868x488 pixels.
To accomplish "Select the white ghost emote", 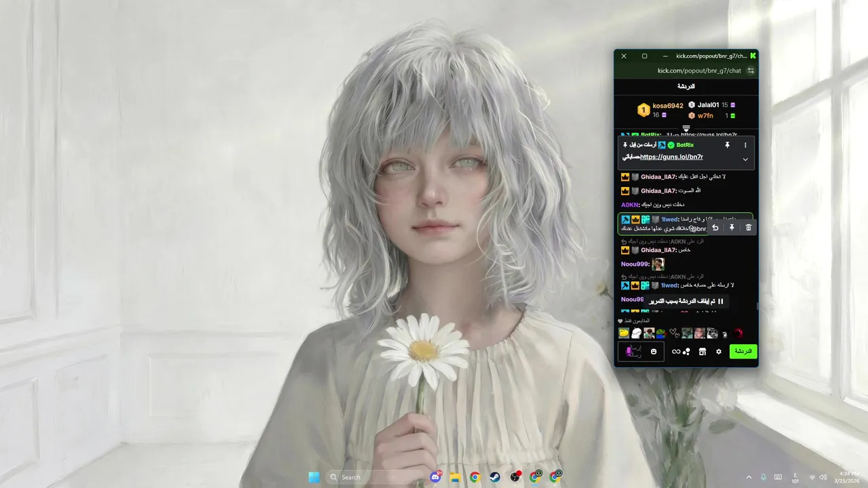I will [636, 333].
